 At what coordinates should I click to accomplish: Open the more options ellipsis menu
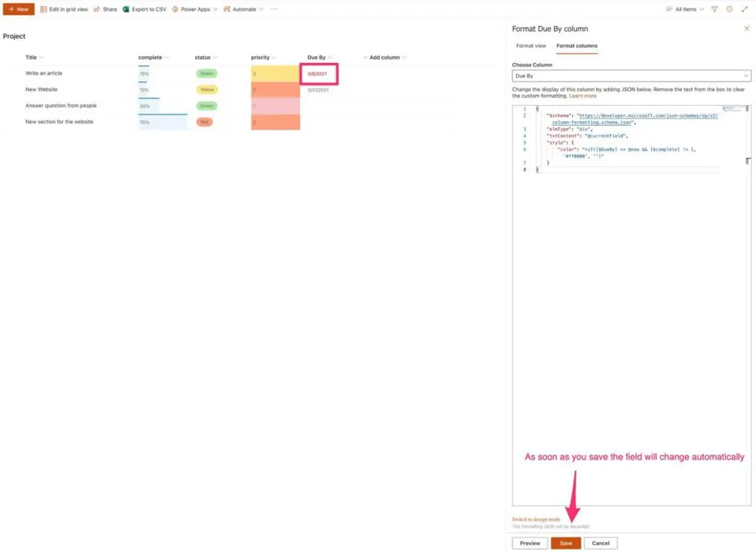pyautogui.click(x=274, y=9)
